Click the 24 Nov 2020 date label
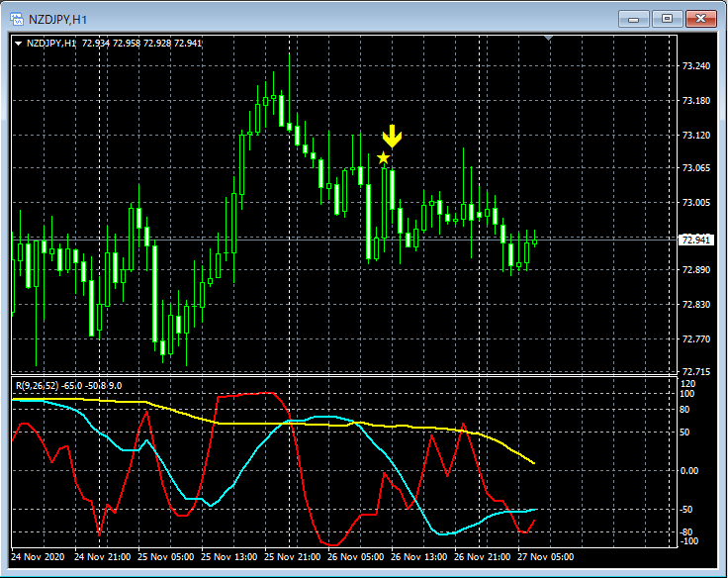This screenshot has width=728, height=578. pyautogui.click(x=39, y=557)
